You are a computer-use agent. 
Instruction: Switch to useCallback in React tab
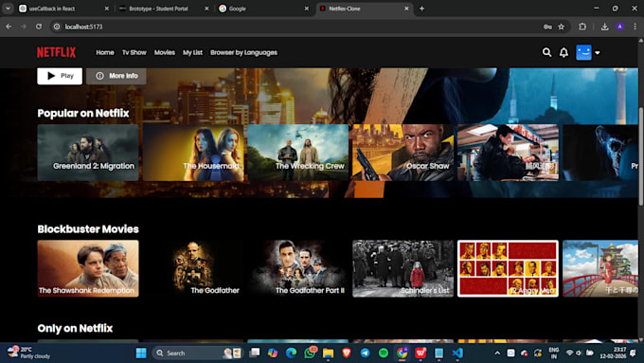coord(63,9)
